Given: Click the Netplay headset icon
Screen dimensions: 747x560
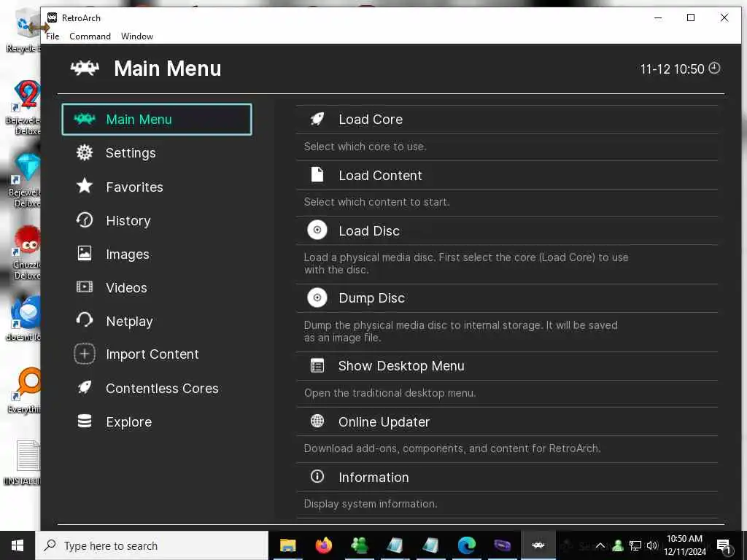Looking at the screenshot, I should pyautogui.click(x=85, y=320).
